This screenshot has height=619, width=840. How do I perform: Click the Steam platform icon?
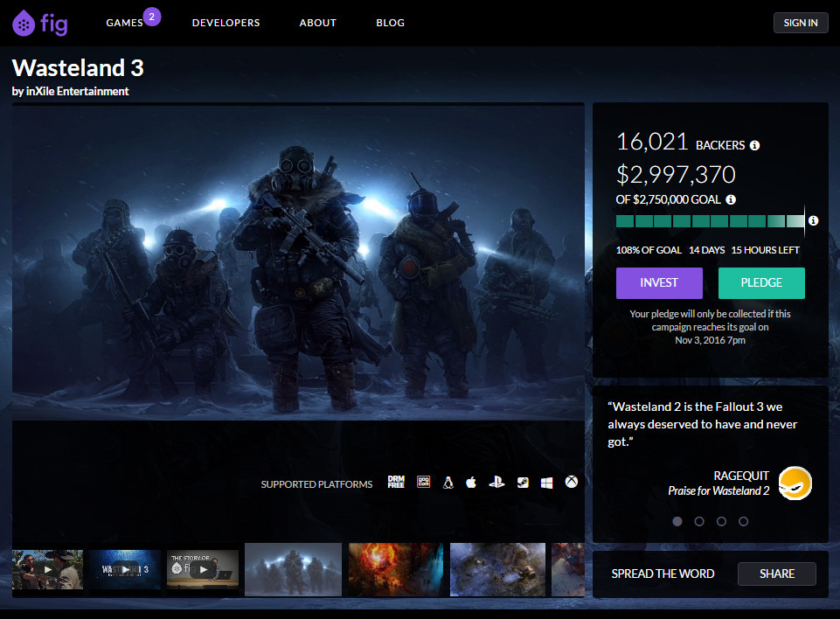coord(523,483)
